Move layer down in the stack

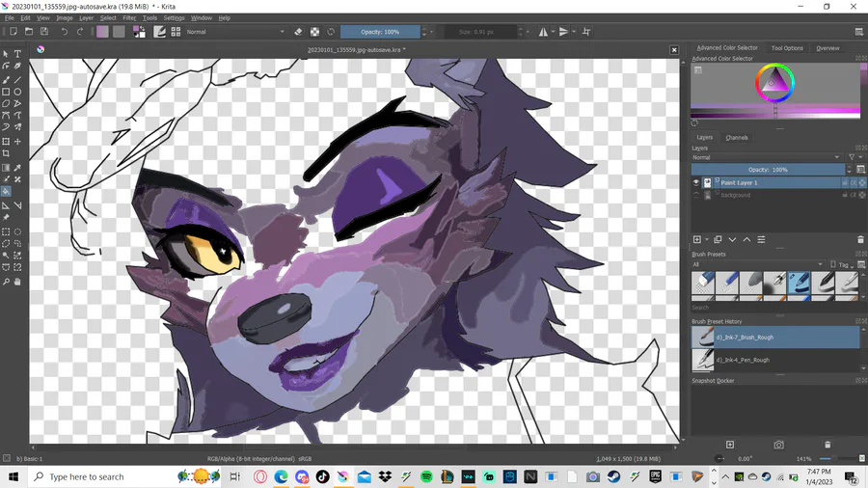[732, 239]
